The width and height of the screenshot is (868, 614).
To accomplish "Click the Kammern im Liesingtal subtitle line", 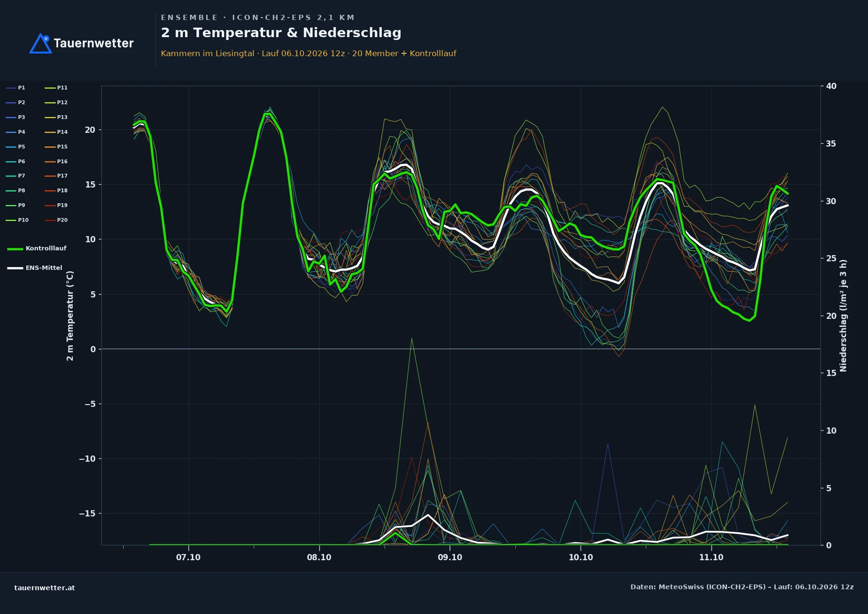I will (308, 53).
